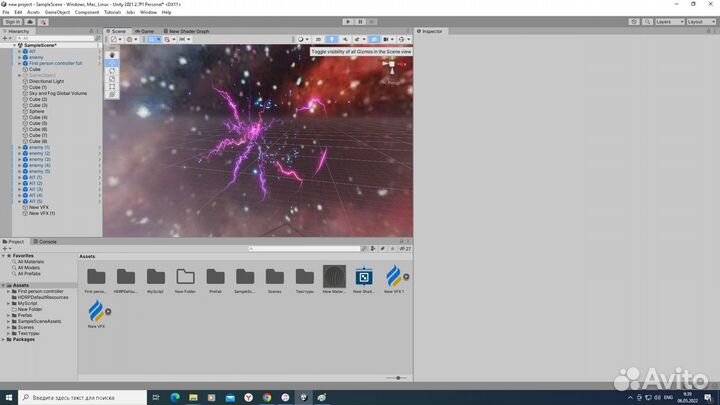Open the draw mode shading dropdown

tap(303, 39)
